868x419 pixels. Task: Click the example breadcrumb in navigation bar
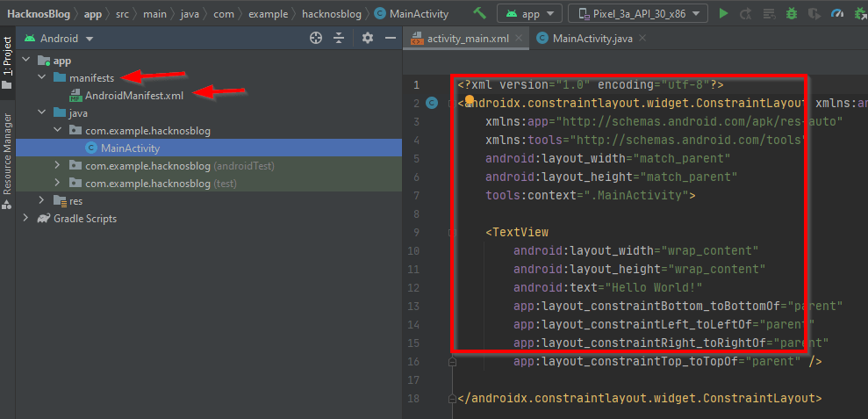268,14
